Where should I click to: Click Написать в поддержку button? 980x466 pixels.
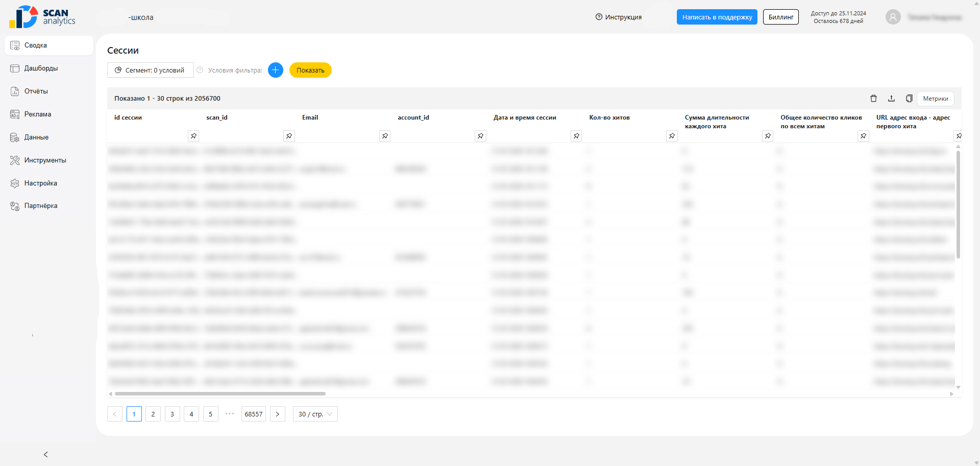pos(717,17)
